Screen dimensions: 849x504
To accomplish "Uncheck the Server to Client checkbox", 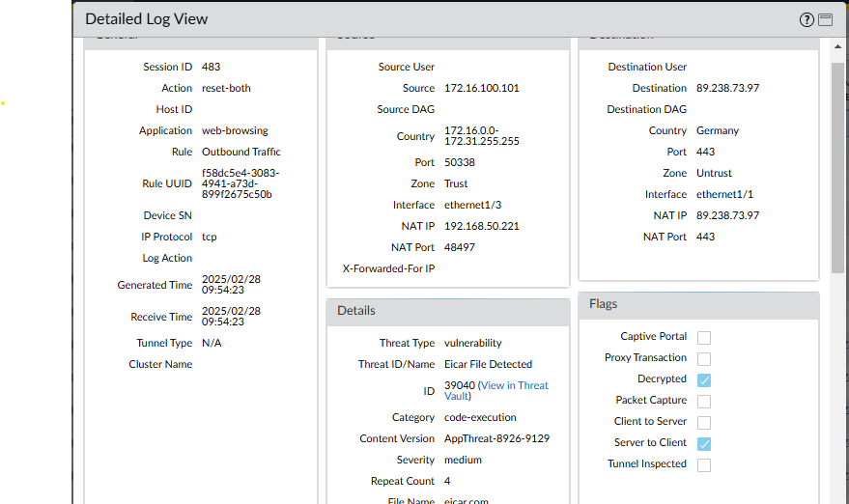I will click(x=704, y=444).
